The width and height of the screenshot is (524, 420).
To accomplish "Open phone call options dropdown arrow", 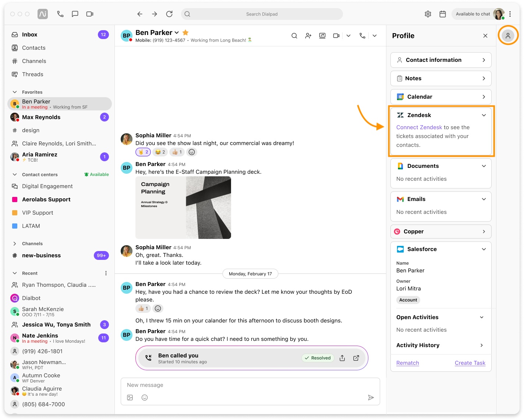I will (x=375, y=36).
